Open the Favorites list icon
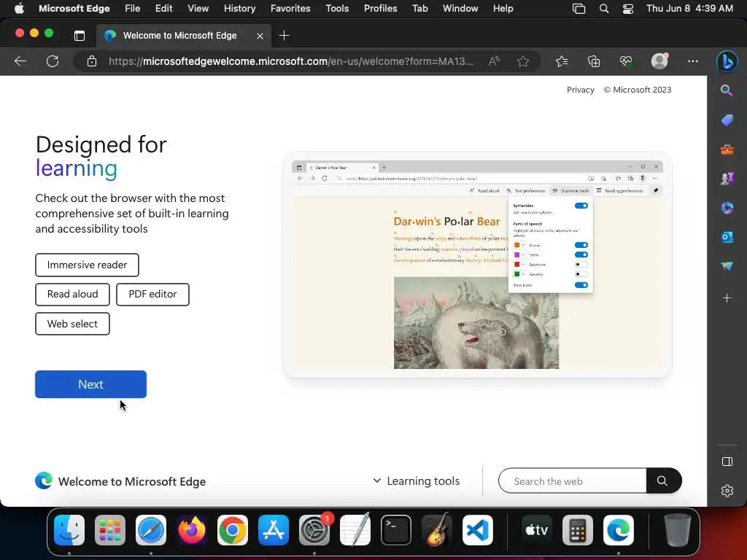 (562, 61)
